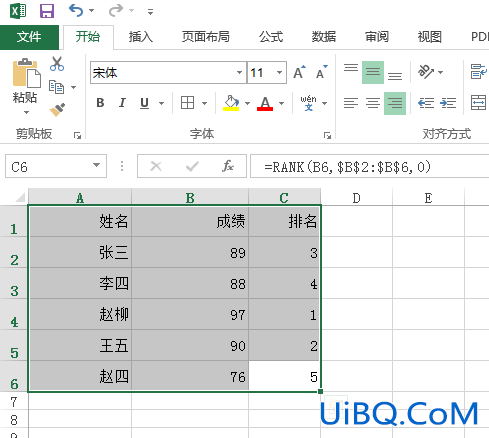Screen dimensions: 489x438
Task: Toggle Italic formatting
Action: pyautogui.click(x=122, y=103)
